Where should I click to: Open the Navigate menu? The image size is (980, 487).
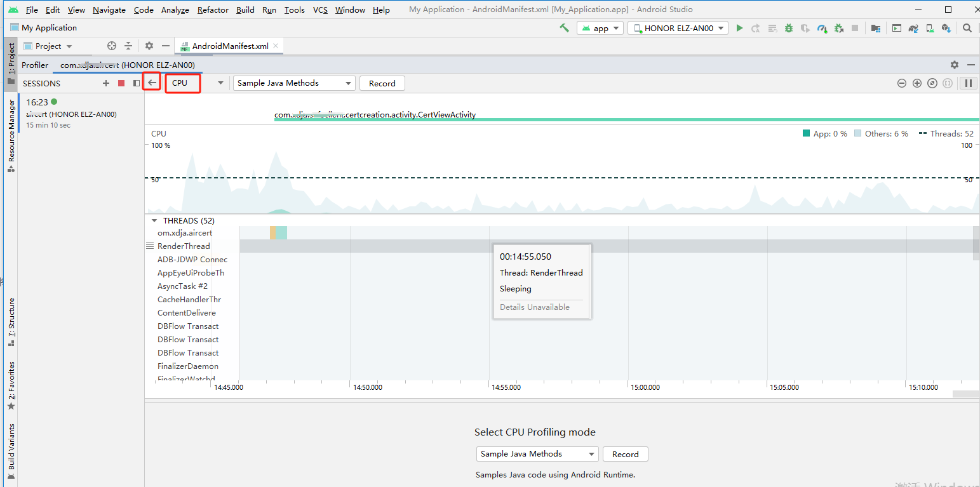click(x=109, y=10)
